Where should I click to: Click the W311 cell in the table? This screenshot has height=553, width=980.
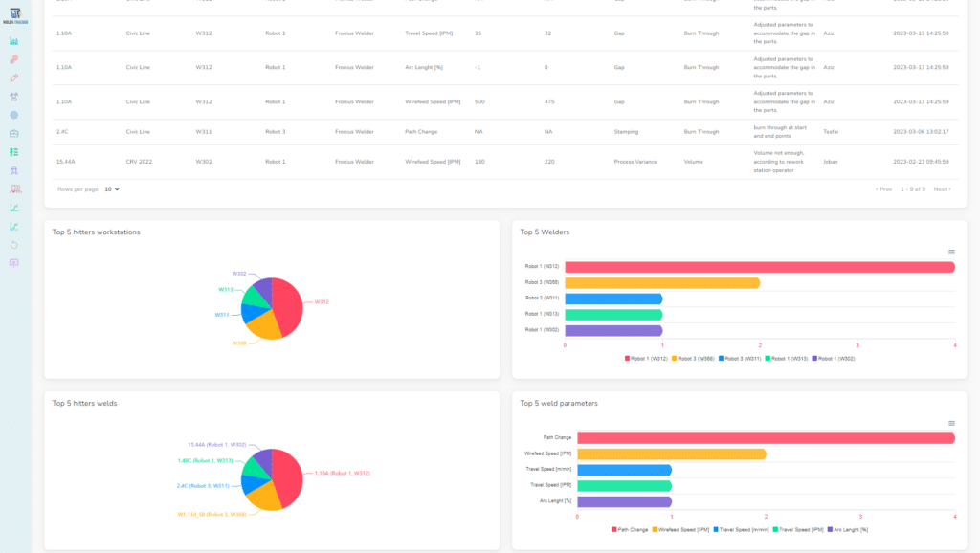click(204, 132)
